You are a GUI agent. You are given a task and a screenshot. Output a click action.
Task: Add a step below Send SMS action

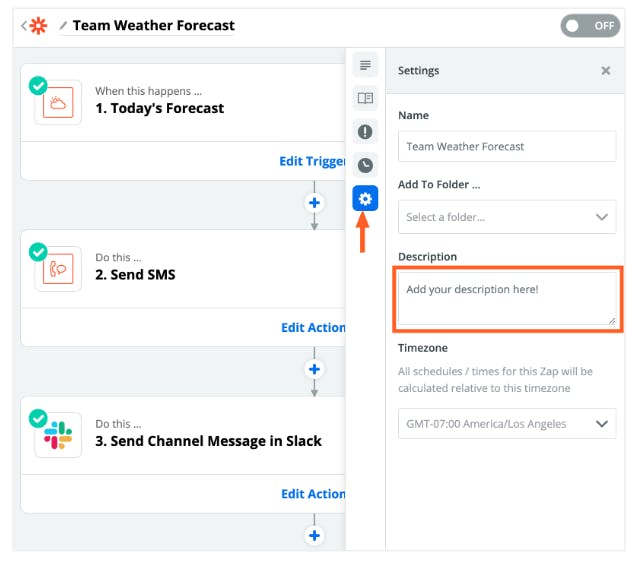pos(314,369)
